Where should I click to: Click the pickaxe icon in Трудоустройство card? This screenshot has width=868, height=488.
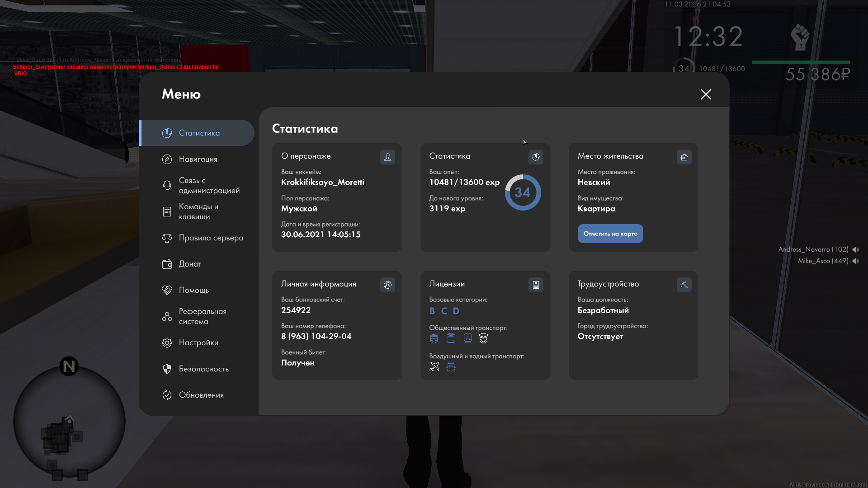684,285
